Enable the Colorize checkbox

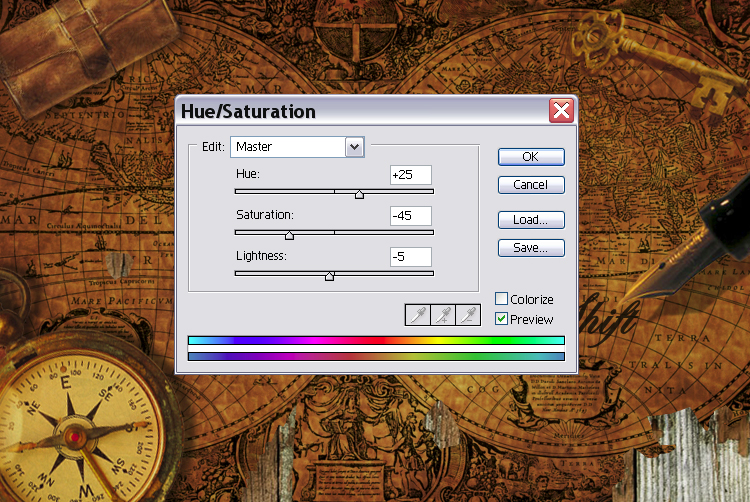[x=502, y=299]
